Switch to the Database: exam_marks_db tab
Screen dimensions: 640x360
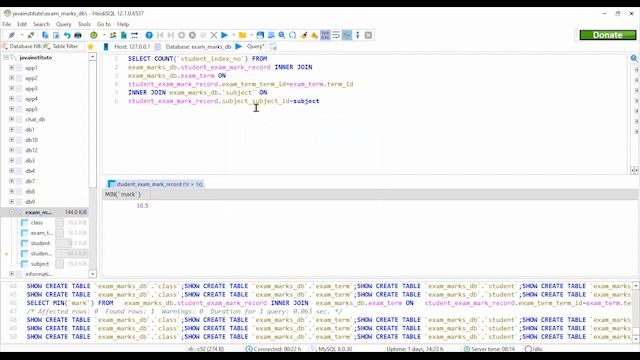(x=193, y=47)
